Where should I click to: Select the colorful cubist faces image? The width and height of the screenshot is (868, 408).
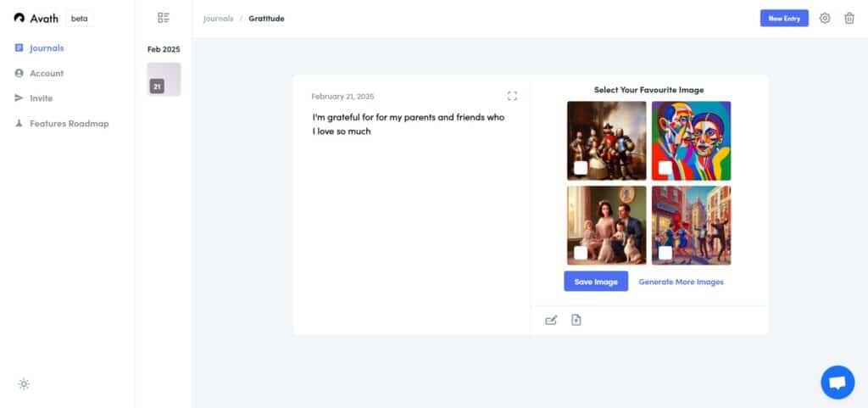click(x=691, y=141)
